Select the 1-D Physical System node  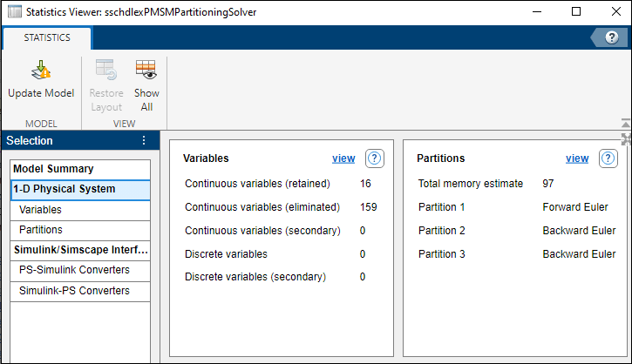pyautogui.click(x=64, y=189)
